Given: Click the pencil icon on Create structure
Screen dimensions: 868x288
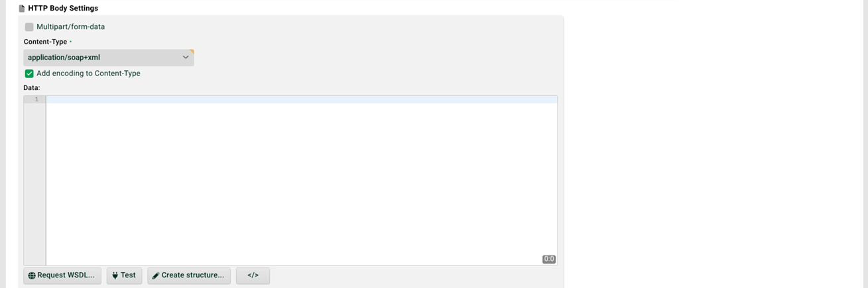Looking at the screenshot, I should tap(156, 276).
